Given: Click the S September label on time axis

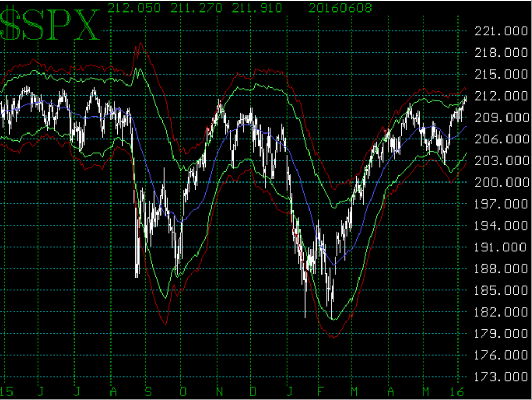Looking at the screenshot, I should pos(149,392).
